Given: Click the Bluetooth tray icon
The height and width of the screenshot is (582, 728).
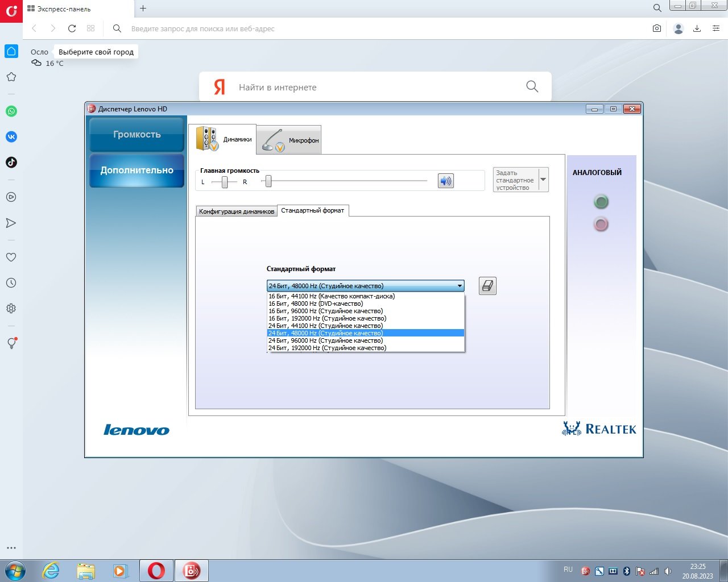Looking at the screenshot, I should (627, 571).
